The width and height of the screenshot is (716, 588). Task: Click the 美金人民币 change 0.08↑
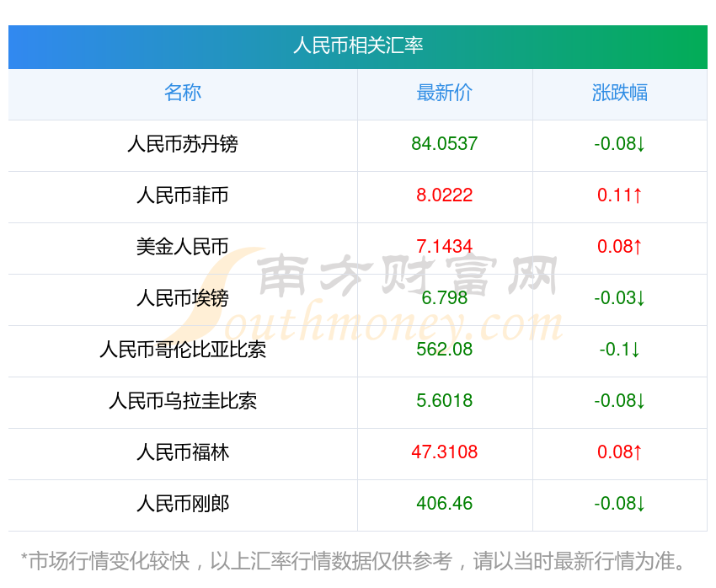tap(620, 247)
